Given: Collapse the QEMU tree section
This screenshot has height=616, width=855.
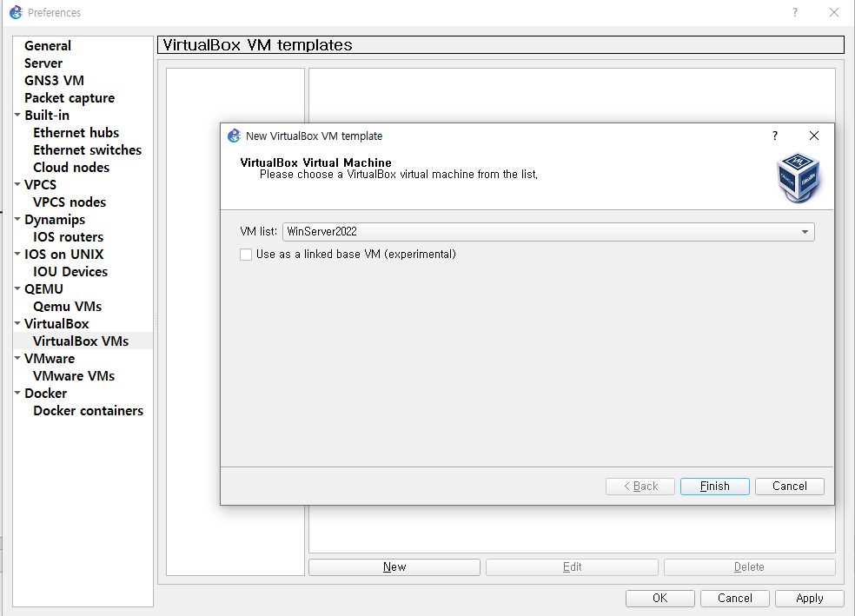Looking at the screenshot, I should [17, 289].
